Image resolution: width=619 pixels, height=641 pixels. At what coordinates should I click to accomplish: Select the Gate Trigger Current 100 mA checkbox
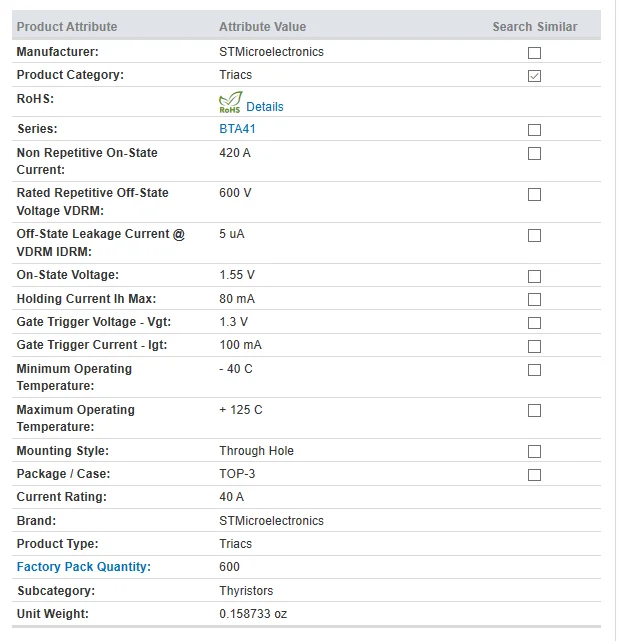(534, 346)
